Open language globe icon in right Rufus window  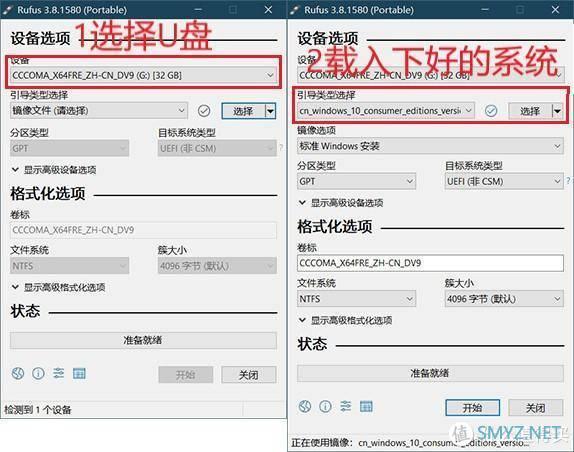coord(305,406)
